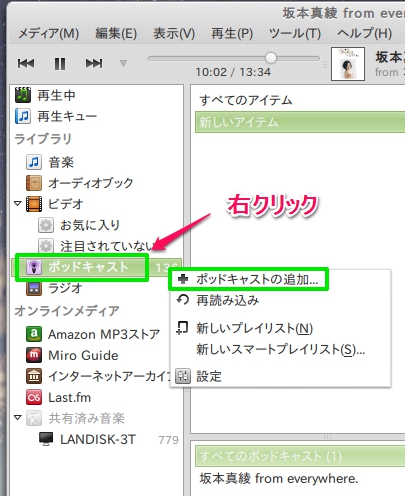Image resolution: width=405 pixels, height=496 pixels.
Task: Click the Amazon MP3ストア icon
Action: click(x=34, y=334)
